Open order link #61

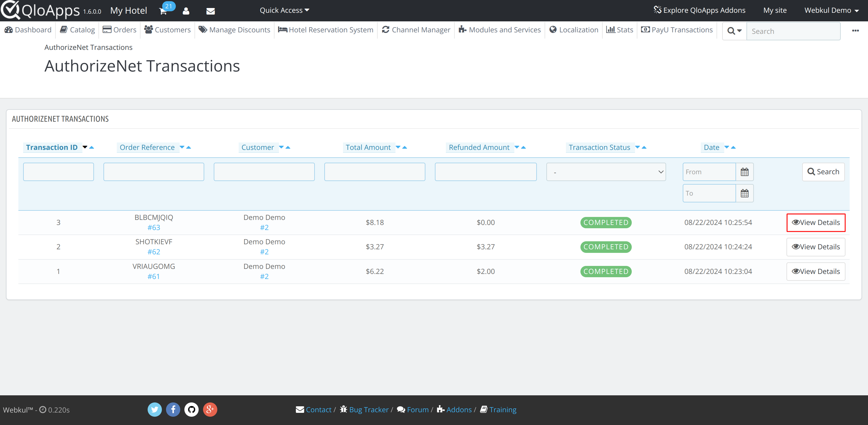click(x=154, y=277)
